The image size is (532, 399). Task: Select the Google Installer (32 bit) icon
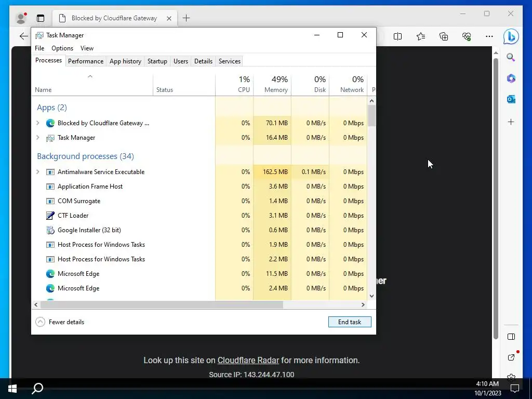50,230
